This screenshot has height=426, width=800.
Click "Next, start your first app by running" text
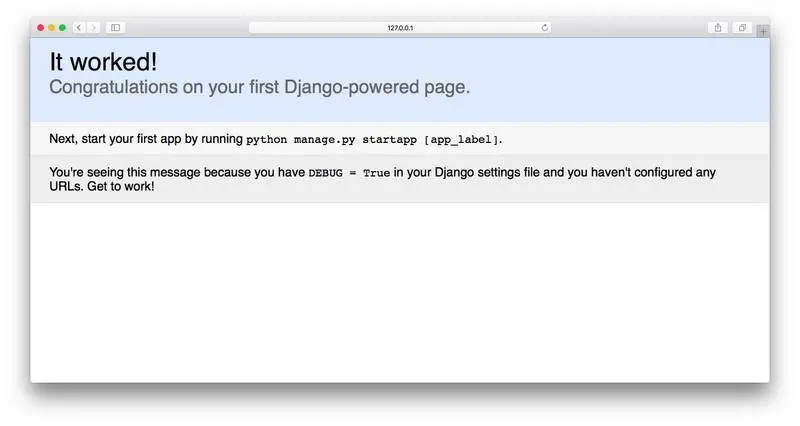(x=146, y=139)
